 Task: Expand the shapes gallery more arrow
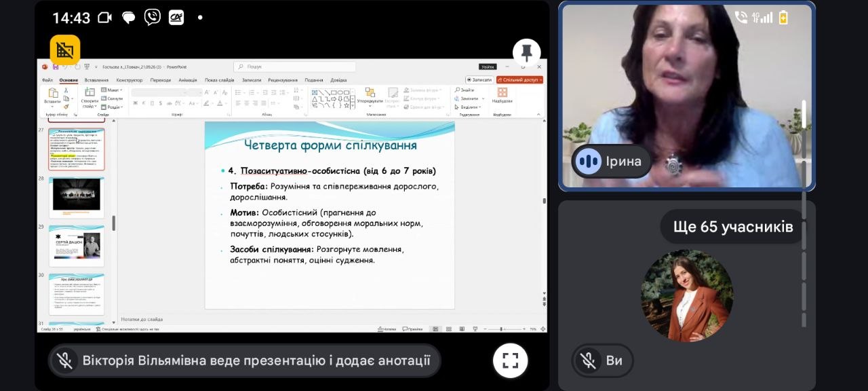[x=353, y=106]
